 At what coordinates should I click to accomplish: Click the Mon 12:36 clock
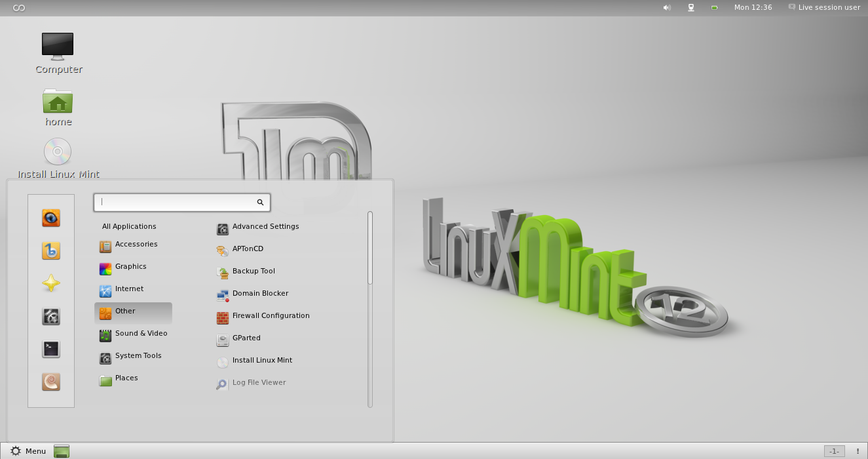pyautogui.click(x=753, y=7)
